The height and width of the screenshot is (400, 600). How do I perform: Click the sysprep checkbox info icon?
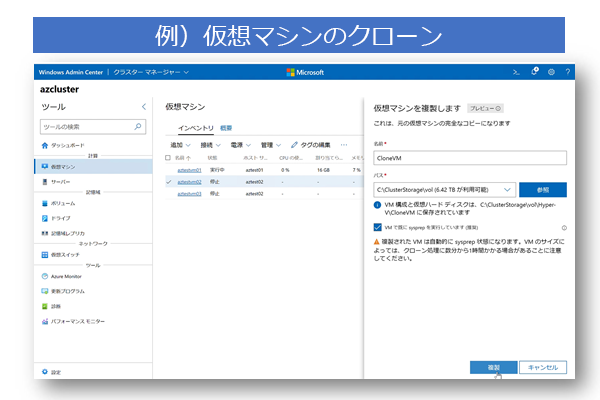pyautogui.click(x=564, y=228)
